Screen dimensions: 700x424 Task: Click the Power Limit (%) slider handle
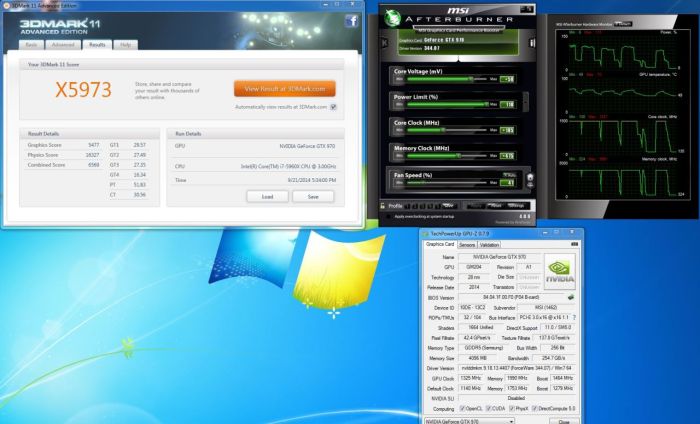487,104
